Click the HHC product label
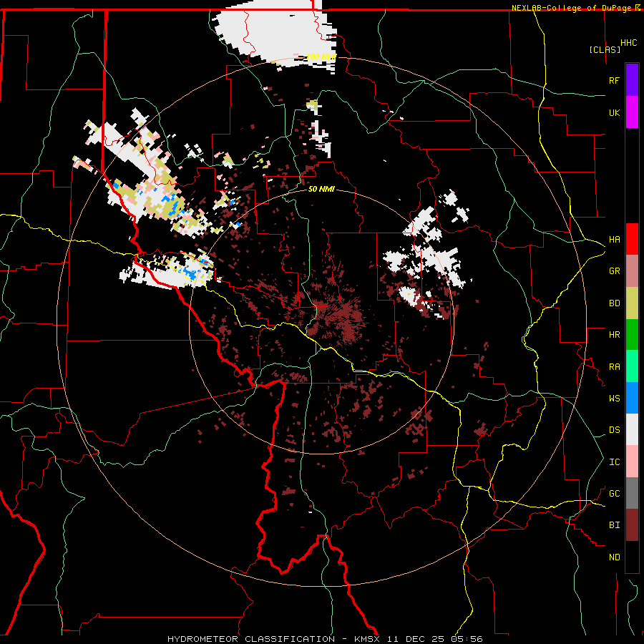 [x=628, y=43]
